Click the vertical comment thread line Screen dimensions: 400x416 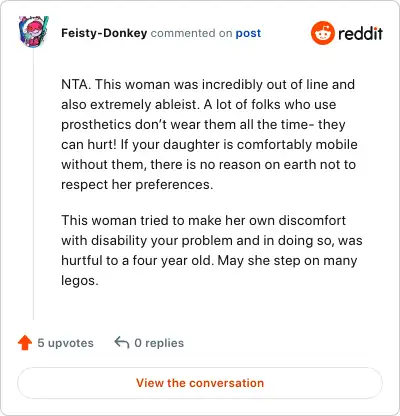(x=33, y=184)
